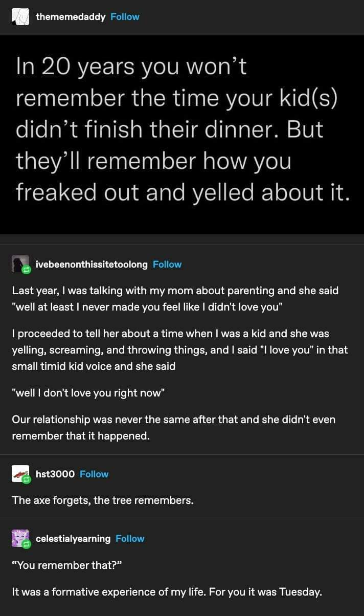Screen dimensions: 364x616
Task: Visit celestialyearning blog via username
Action: pos(73,538)
